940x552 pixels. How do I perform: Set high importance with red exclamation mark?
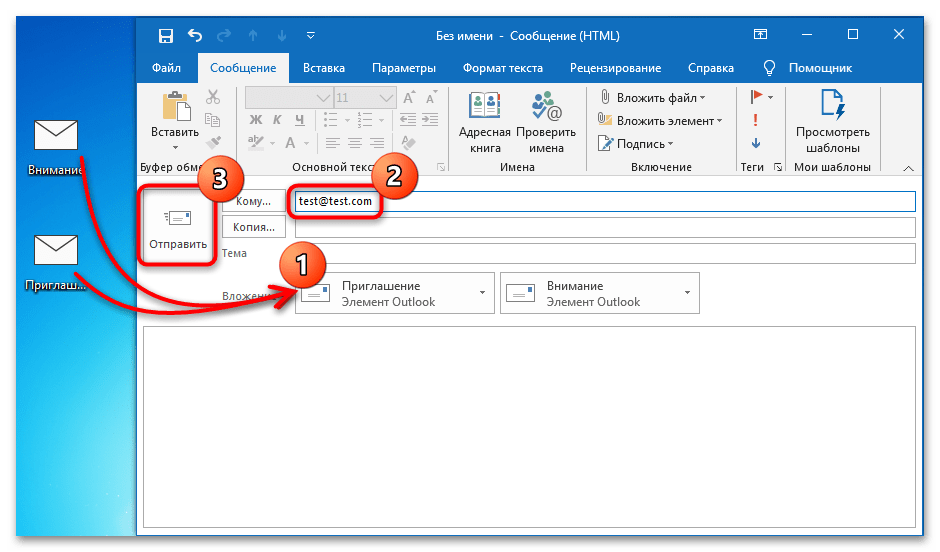point(756,119)
